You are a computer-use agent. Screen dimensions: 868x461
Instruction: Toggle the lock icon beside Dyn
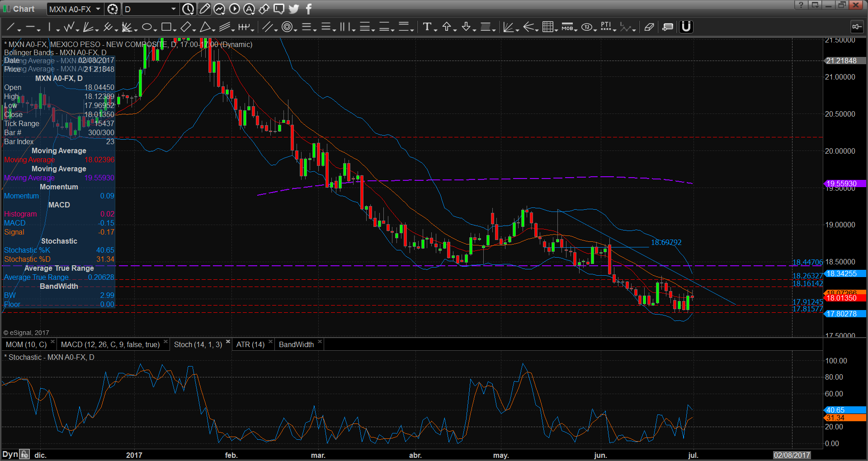[24, 454]
